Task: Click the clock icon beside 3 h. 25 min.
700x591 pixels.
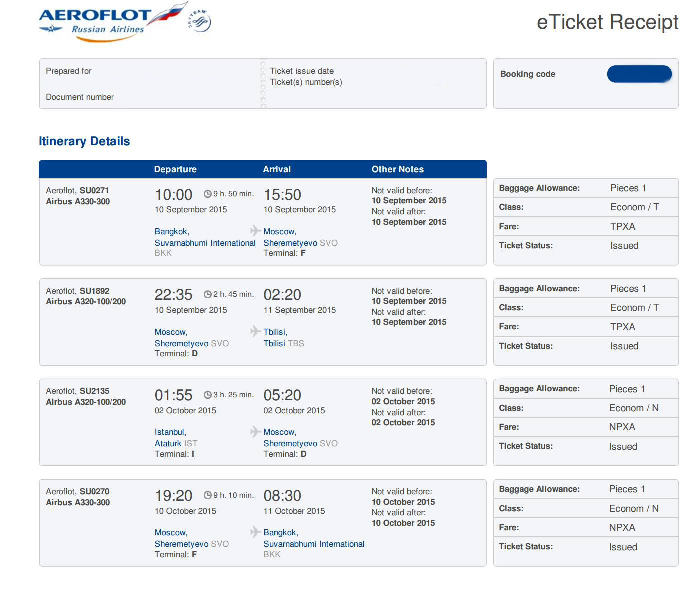Action: (x=208, y=395)
